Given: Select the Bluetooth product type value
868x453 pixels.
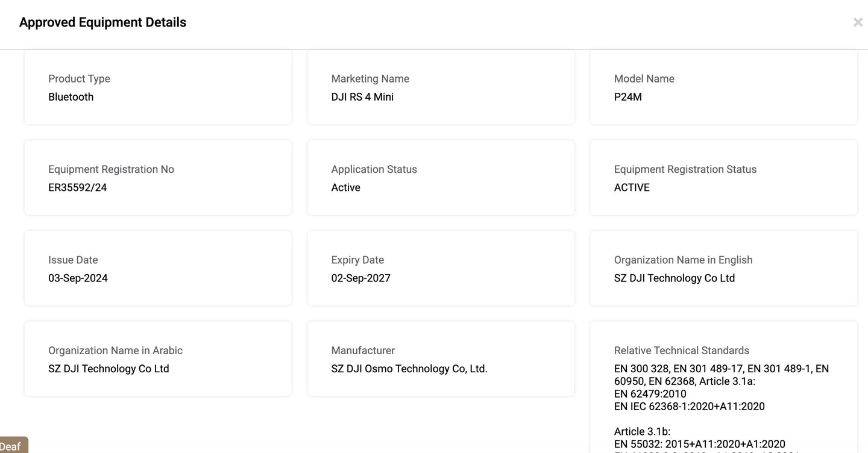Looking at the screenshot, I should point(71,97).
